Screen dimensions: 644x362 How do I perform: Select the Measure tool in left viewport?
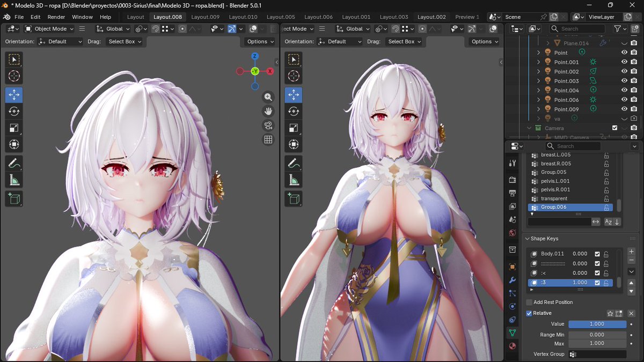(x=14, y=180)
